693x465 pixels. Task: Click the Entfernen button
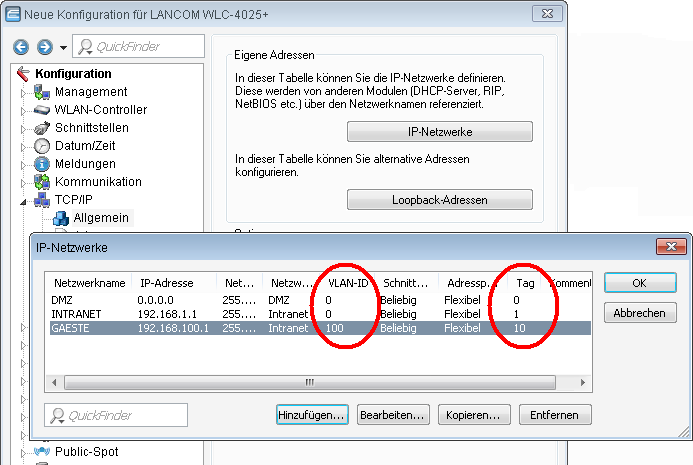click(x=560, y=414)
